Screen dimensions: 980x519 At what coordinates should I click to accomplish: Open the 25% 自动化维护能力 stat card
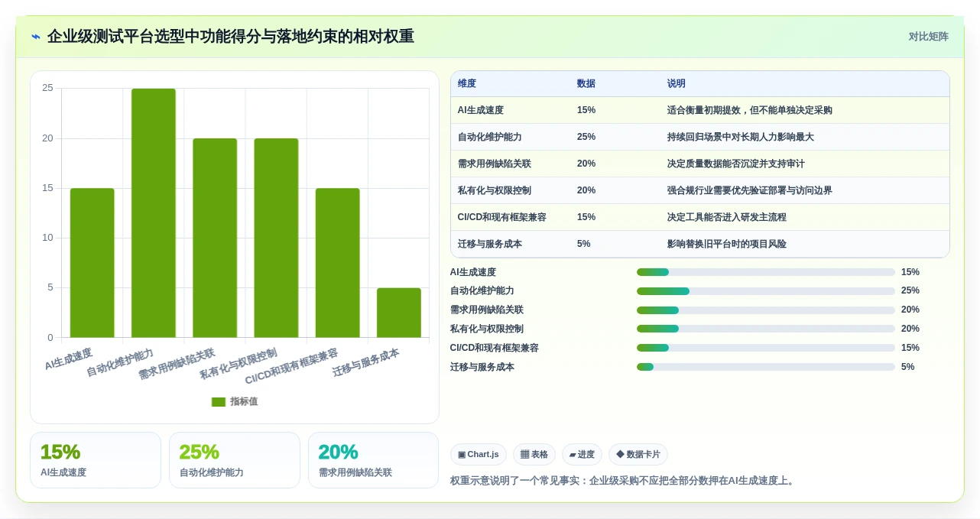point(235,460)
